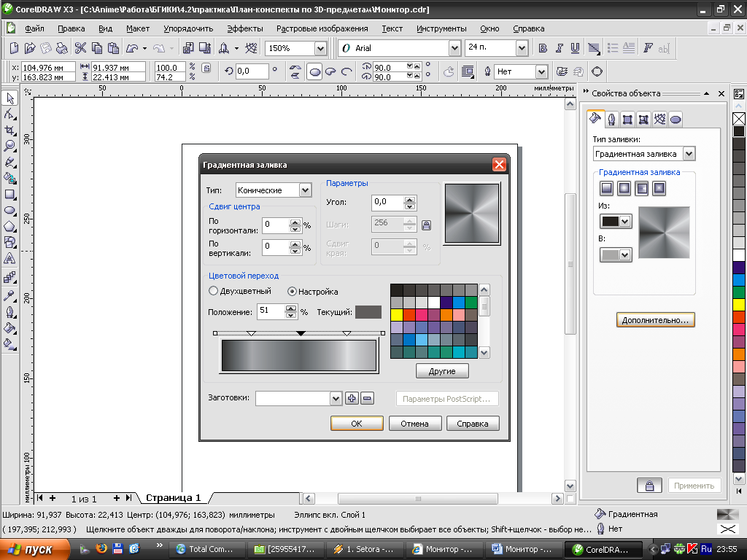Select the Outline pen tool in toolbox
Image resolution: width=747 pixels, height=560 pixels.
pyautogui.click(x=10, y=312)
